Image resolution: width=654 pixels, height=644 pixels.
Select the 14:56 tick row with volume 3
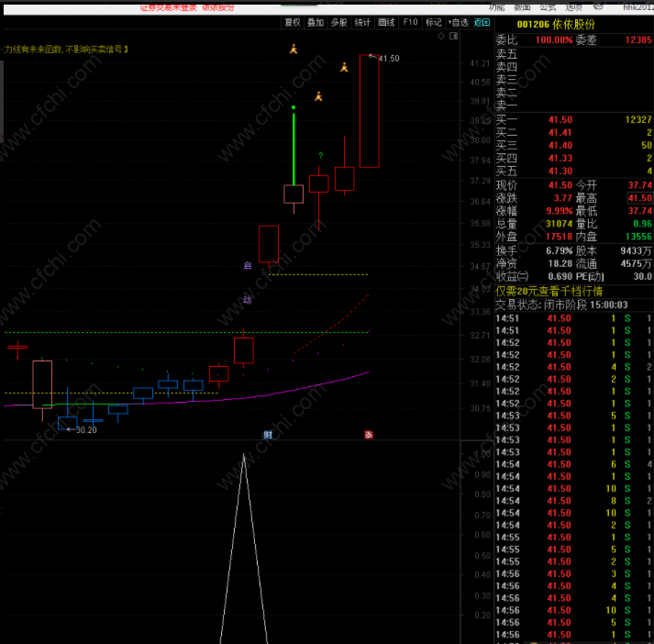574,574
